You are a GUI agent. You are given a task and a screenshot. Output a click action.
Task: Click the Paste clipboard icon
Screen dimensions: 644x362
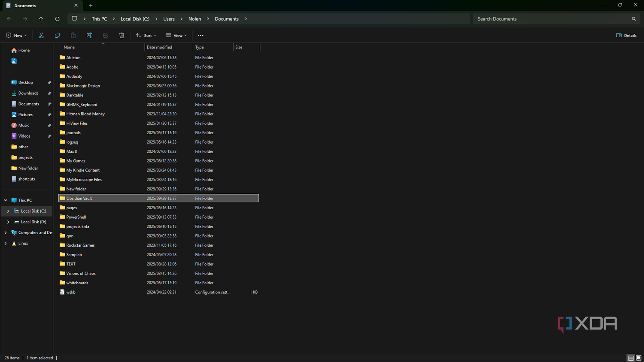(73, 35)
